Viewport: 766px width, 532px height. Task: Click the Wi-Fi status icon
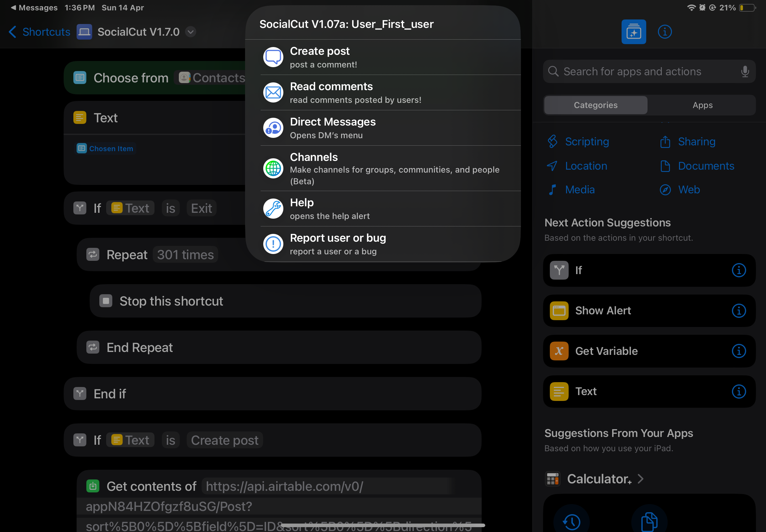click(x=691, y=7)
